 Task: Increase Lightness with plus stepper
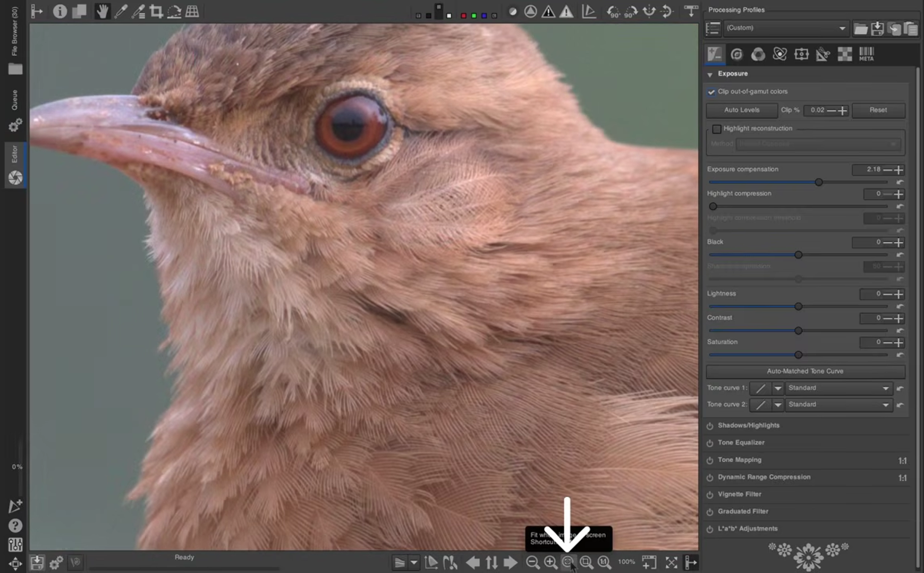coord(898,294)
